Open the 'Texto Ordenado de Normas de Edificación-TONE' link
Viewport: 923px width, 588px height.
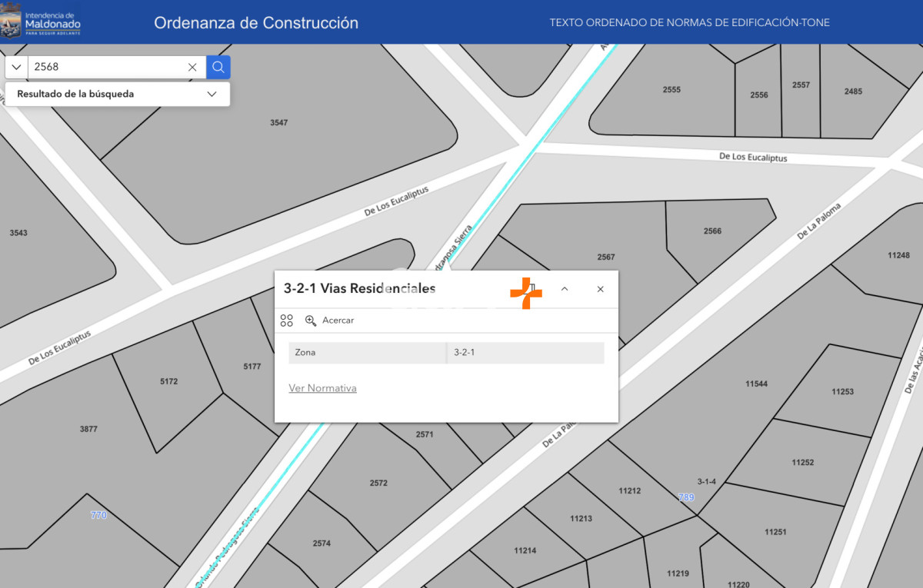click(x=689, y=23)
